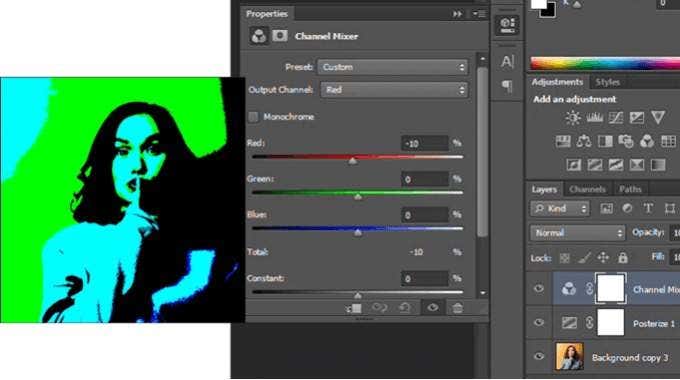Select the Channel Mixer adjustment icon in Properties
Screen dimensions: 680x380
click(x=259, y=36)
